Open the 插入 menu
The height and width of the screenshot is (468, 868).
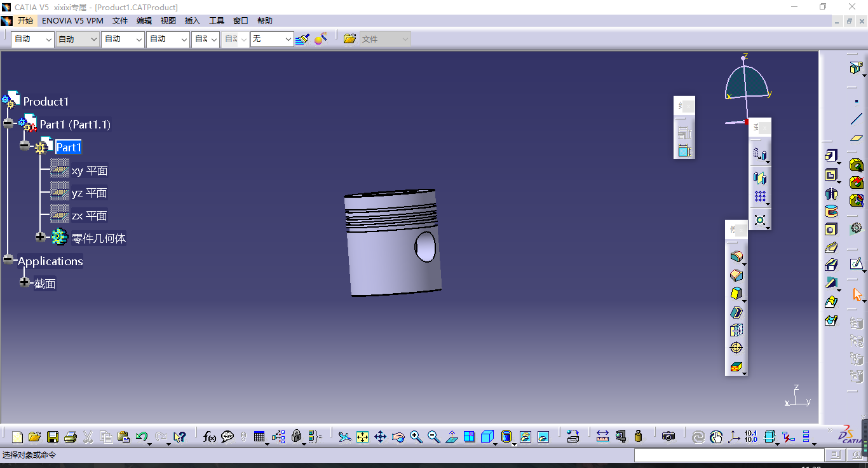coord(192,21)
